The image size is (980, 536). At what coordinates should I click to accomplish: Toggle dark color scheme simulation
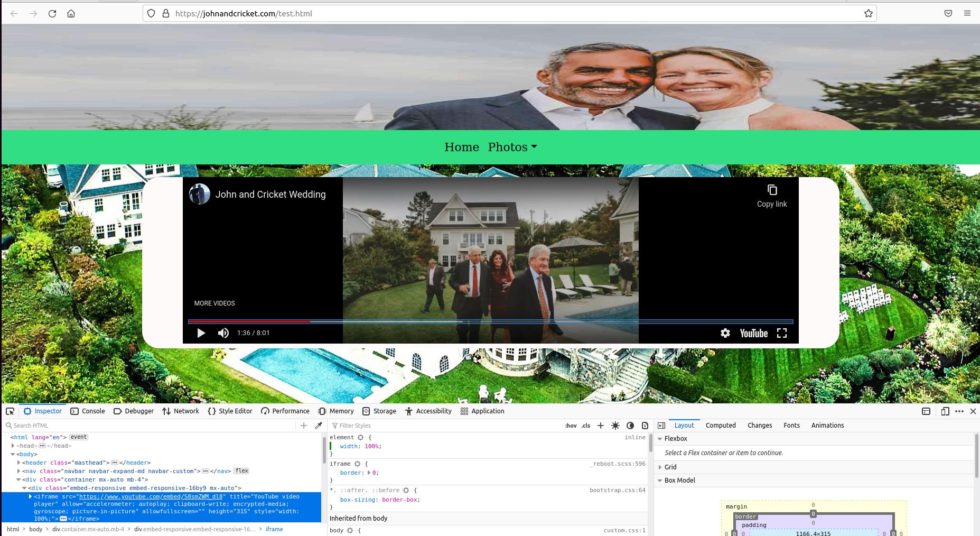(630, 426)
